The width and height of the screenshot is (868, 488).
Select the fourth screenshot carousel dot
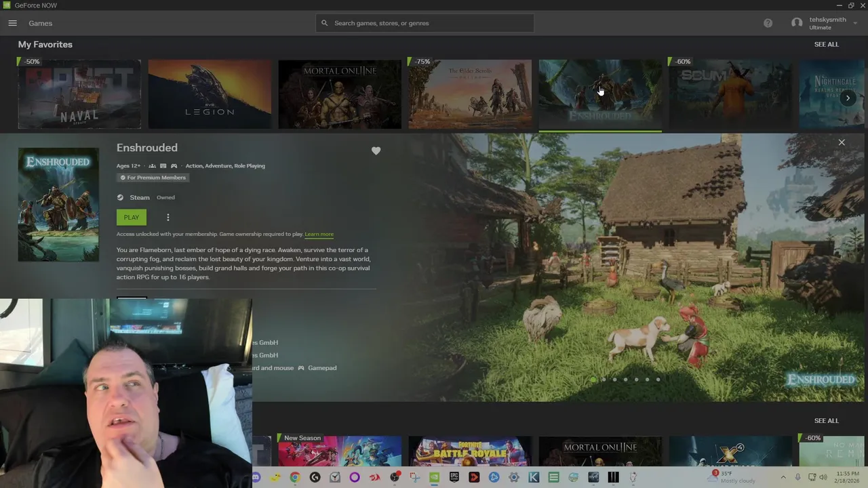(x=625, y=380)
